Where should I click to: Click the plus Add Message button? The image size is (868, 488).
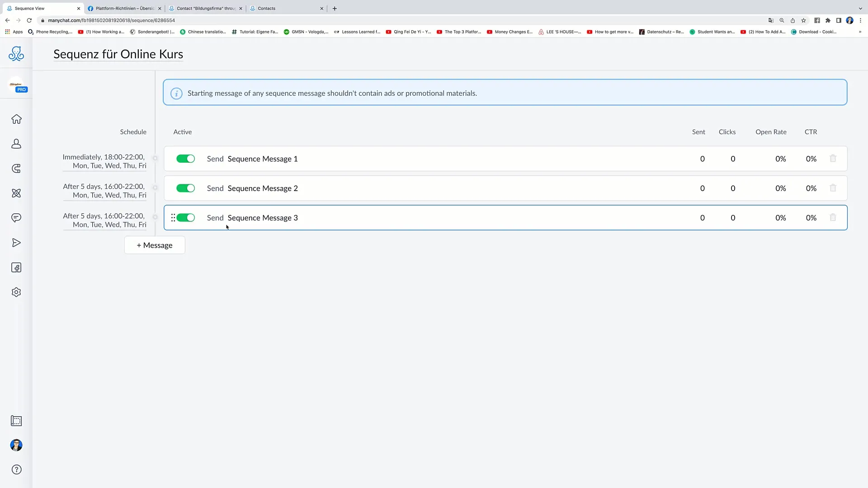point(155,245)
